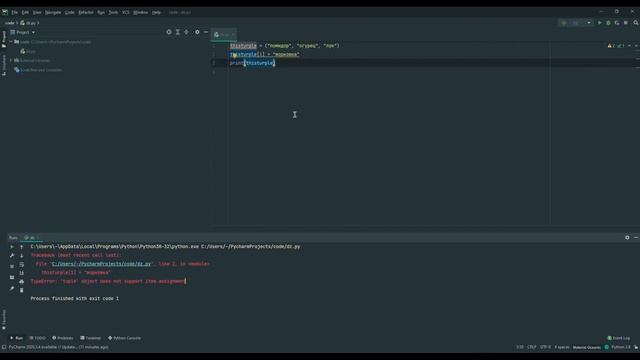
Task: Open the Edit menu
Action: point(25,12)
